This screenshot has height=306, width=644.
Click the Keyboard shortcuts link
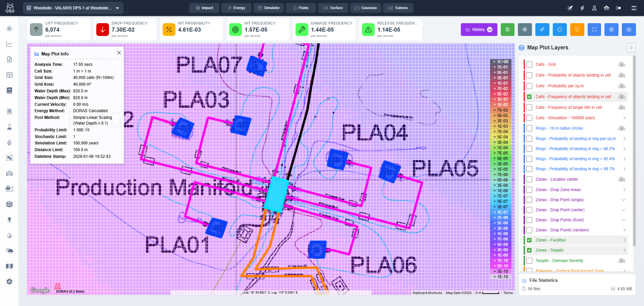(x=427, y=293)
